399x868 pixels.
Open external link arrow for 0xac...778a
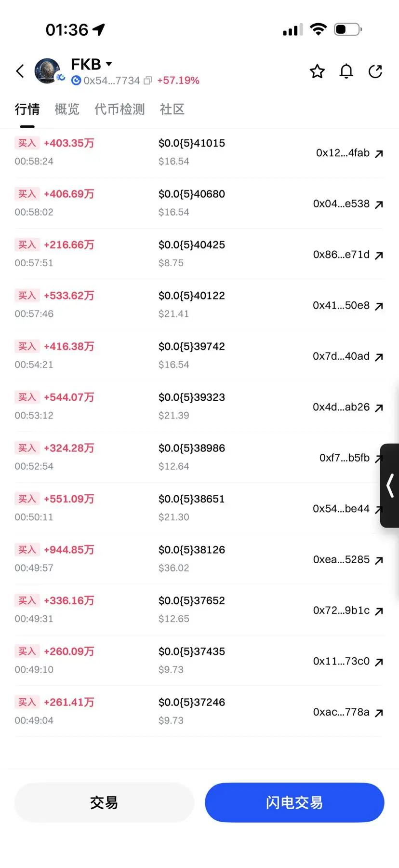[x=379, y=713]
